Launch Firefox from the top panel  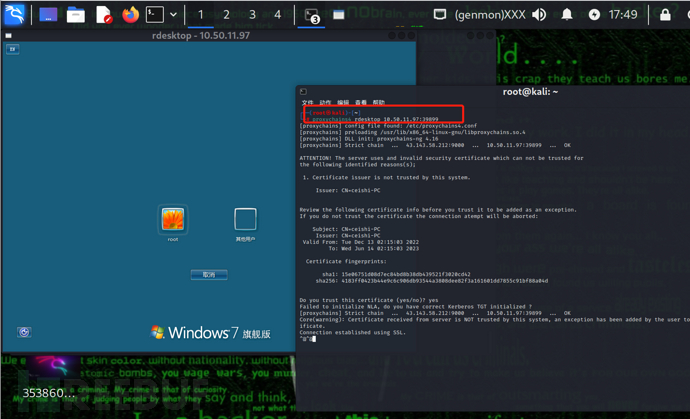(x=131, y=15)
